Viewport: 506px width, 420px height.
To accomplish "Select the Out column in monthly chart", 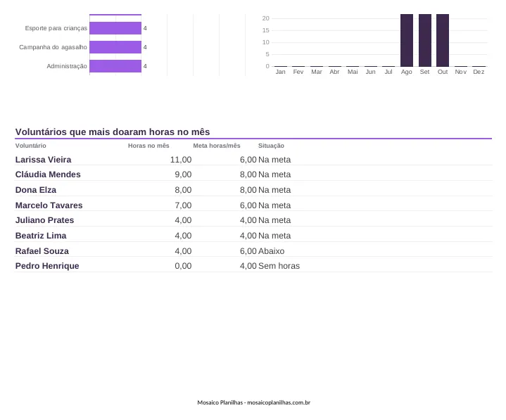I will [443, 40].
